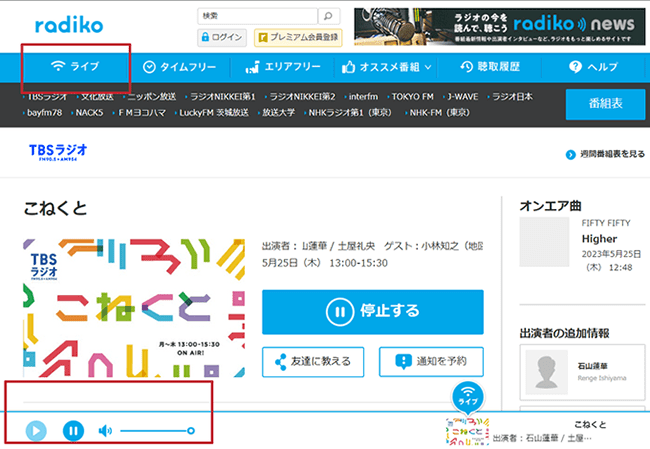Open the 聴取履歴 tab
The width and height of the screenshot is (650, 449).
click(x=490, y=67)
